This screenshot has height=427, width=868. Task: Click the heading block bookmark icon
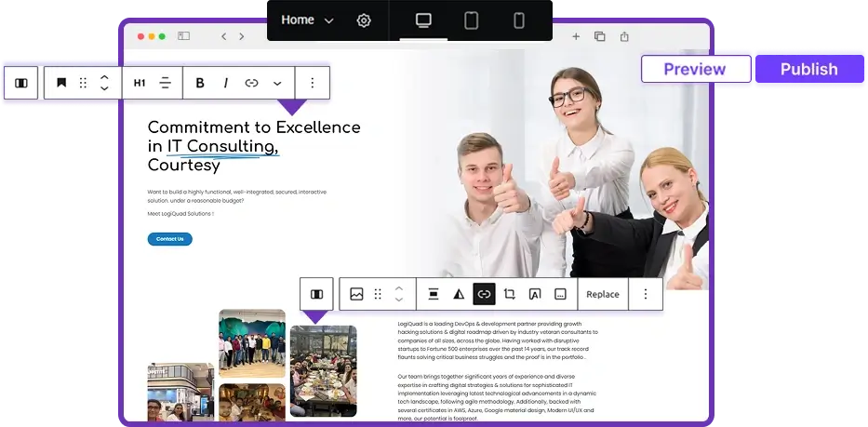61,83
